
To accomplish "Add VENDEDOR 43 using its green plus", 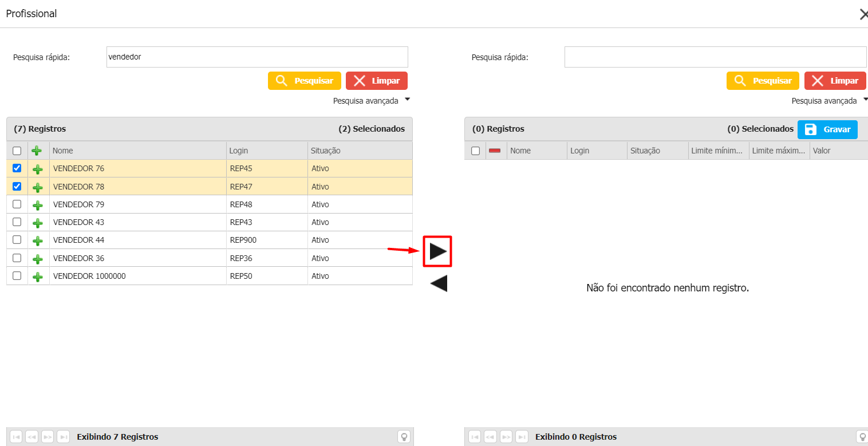I will [x=38, y=222].
